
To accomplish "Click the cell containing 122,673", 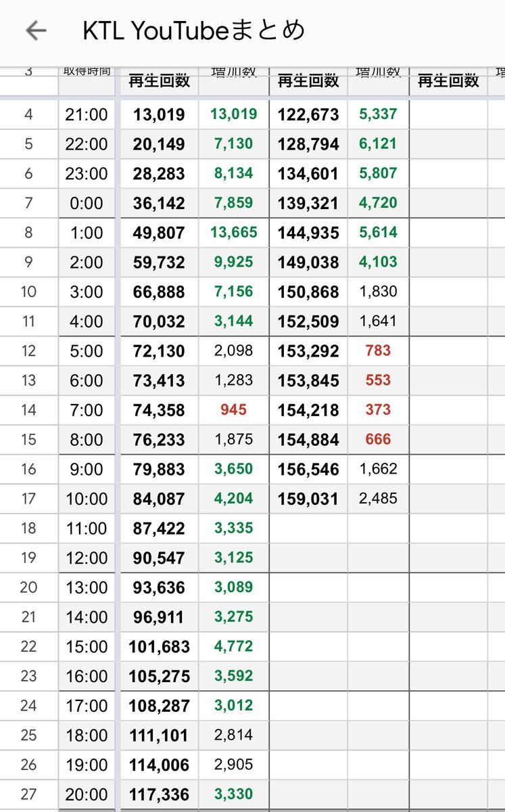I will (x=308, y=114).
